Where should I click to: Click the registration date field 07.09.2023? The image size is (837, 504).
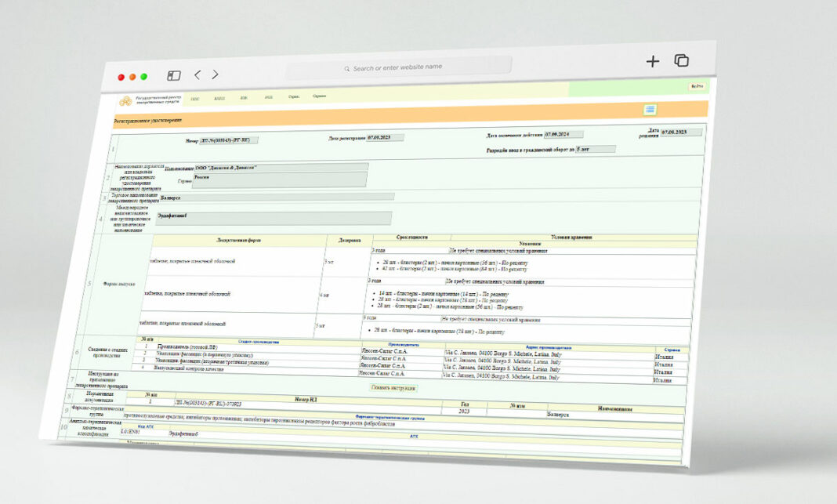[x=385, y=137]
